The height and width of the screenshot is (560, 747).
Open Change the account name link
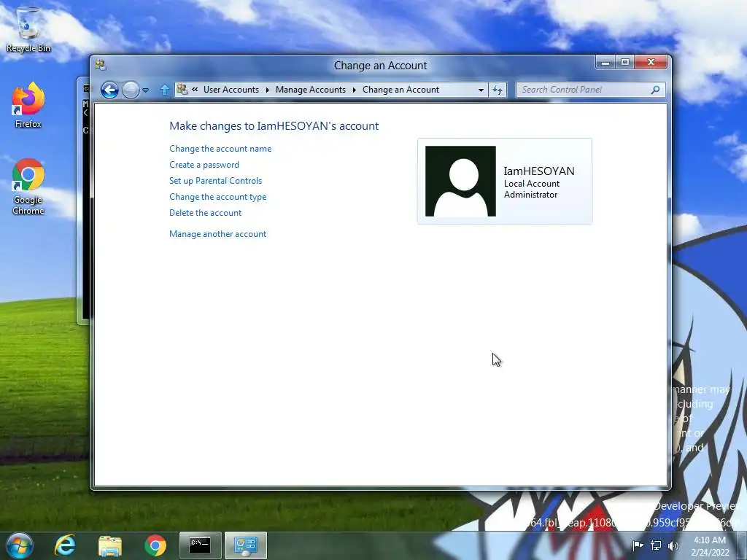(x=220, y=149)
